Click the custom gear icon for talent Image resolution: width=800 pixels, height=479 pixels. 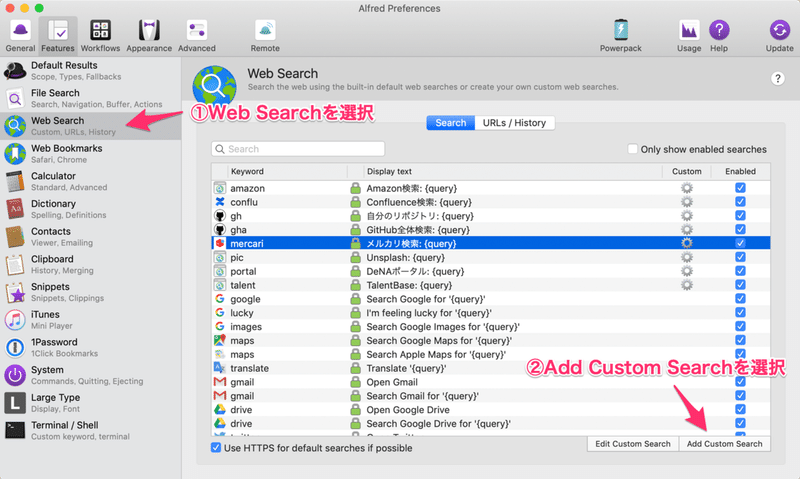click(x=687, y=285)
